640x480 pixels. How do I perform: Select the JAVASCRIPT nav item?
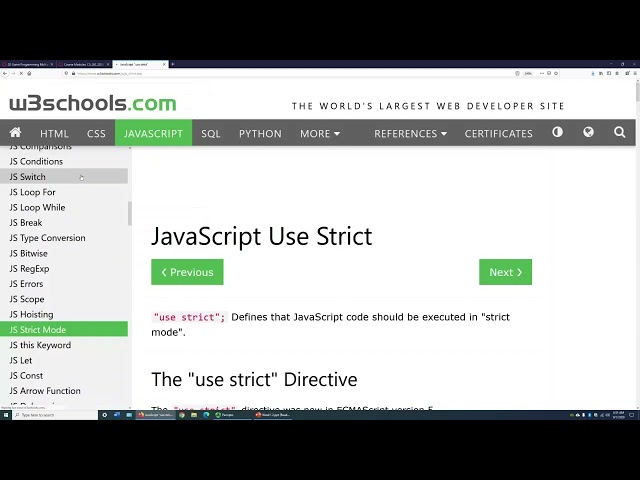pos(153,133)
